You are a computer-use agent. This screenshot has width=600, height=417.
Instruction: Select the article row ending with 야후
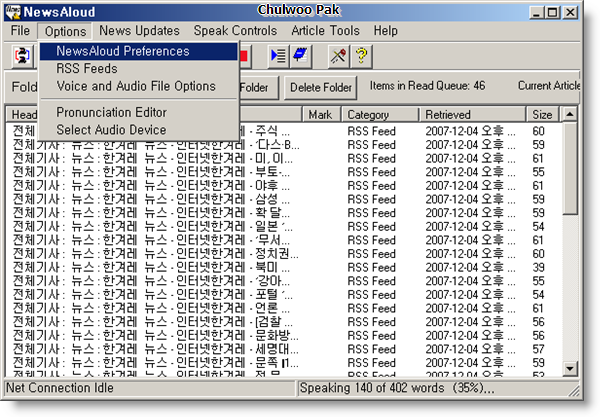tap(283, 186)
